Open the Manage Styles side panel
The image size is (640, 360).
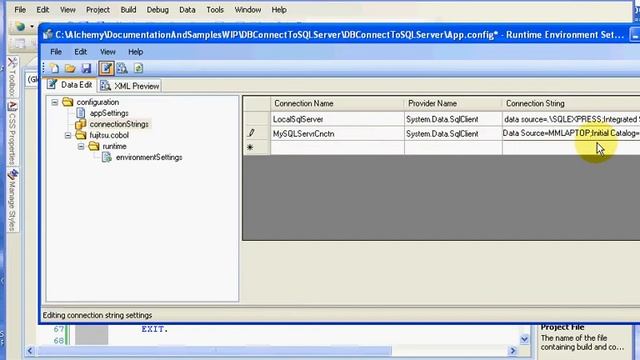pos(12,201)
